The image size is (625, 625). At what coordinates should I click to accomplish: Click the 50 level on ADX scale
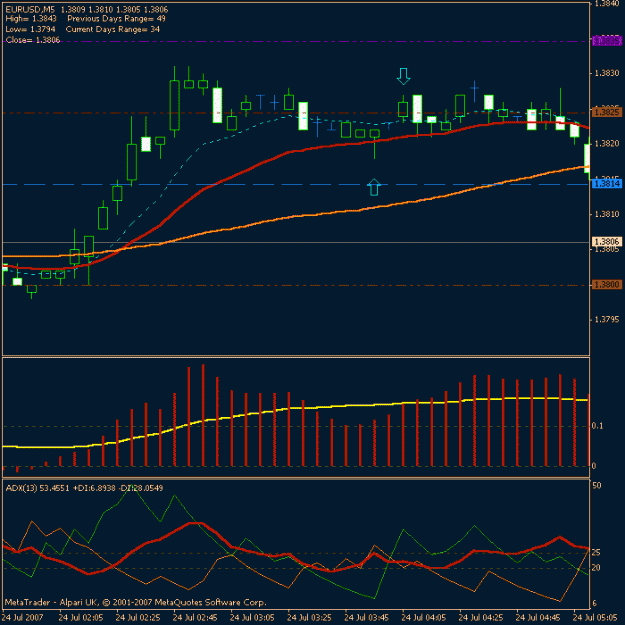tap(597, 486)
